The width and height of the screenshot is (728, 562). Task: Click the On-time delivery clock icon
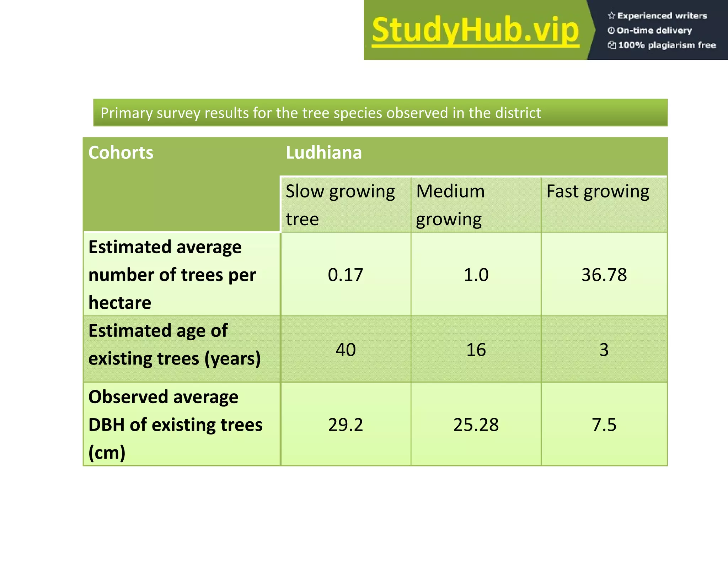611,31
